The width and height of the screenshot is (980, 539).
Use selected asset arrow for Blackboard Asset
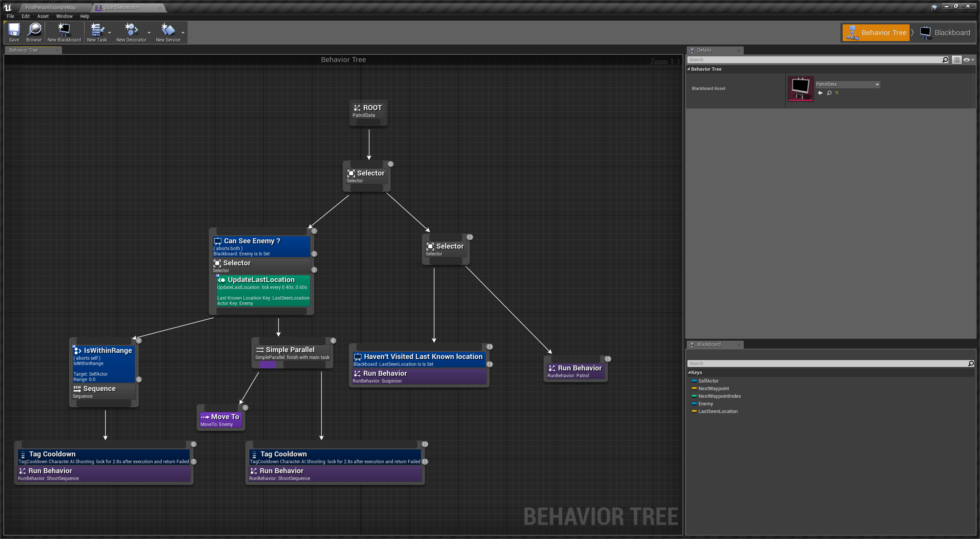pos(820,93)
